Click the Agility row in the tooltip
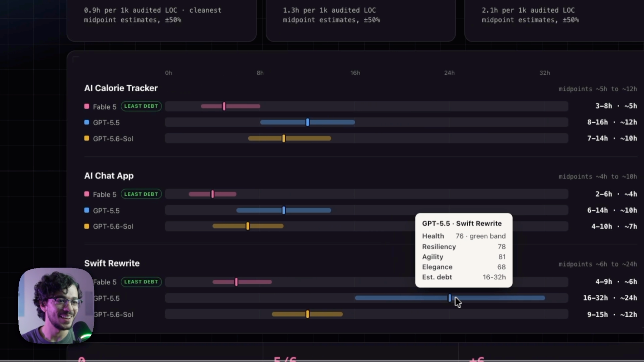This screenshot has height=362, width=644. [x=464, y=257]
